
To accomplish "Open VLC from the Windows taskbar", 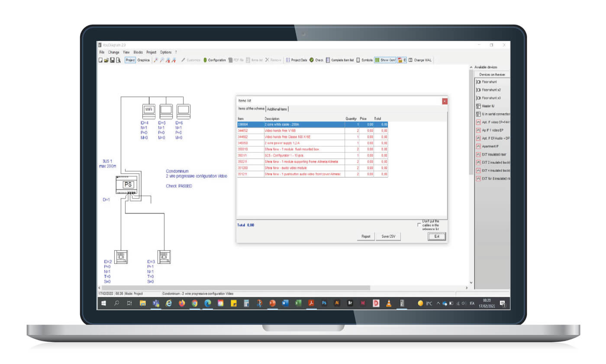I will tap(389, 303).
